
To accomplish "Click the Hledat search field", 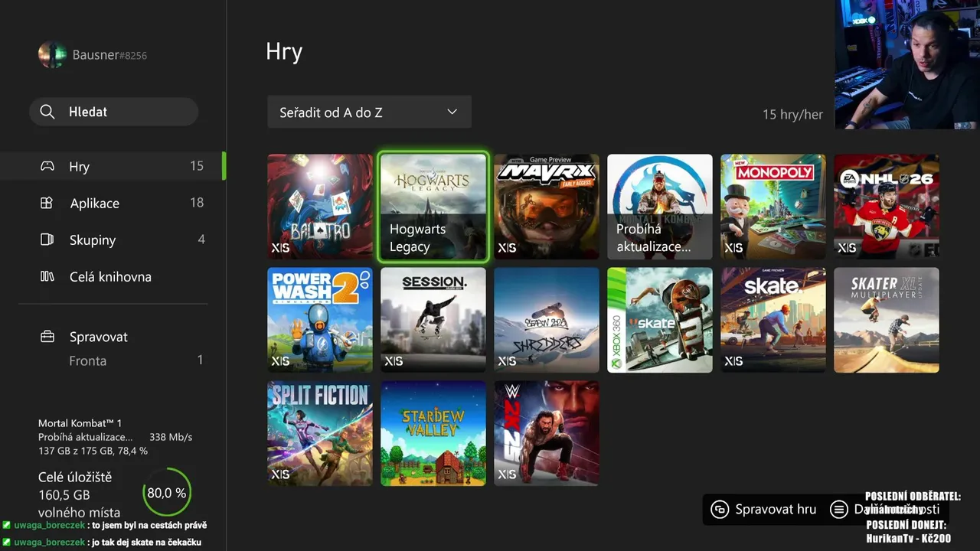I will 114,112.
